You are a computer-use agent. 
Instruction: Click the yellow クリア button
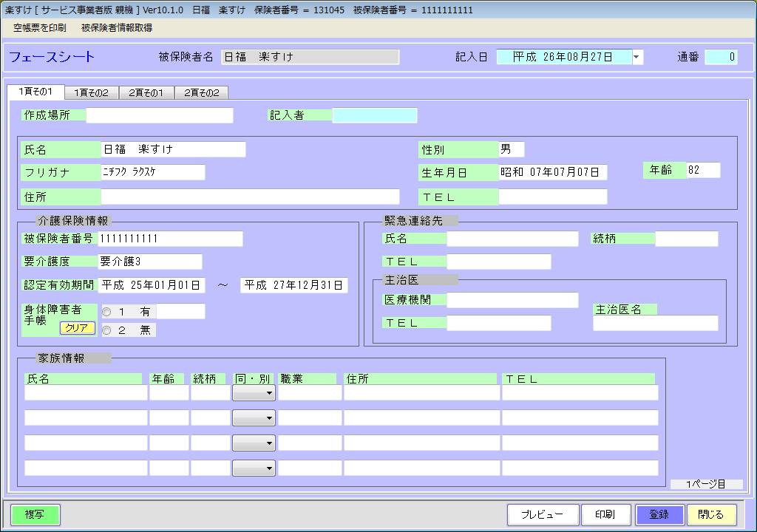77,328
